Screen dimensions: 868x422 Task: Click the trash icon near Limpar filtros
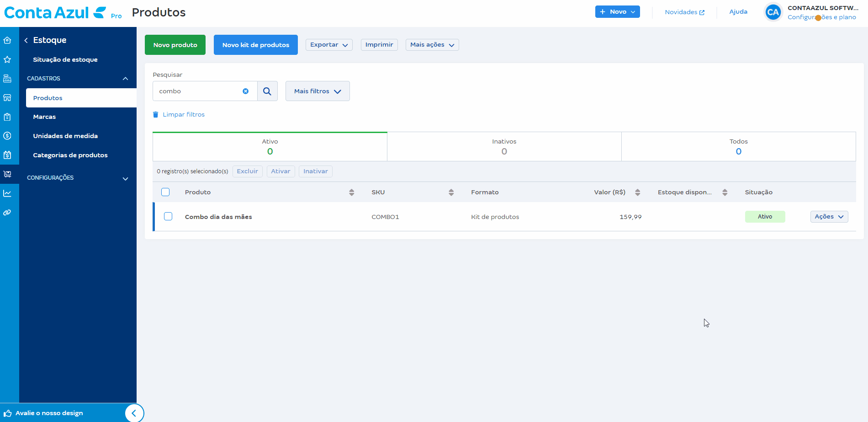[155, 114]
